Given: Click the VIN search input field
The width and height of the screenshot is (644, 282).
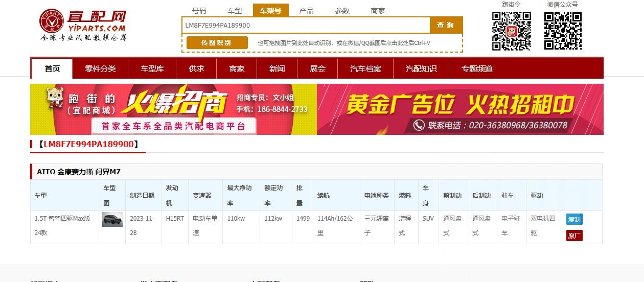Looking at the screenshot, I should pos(306,25).
